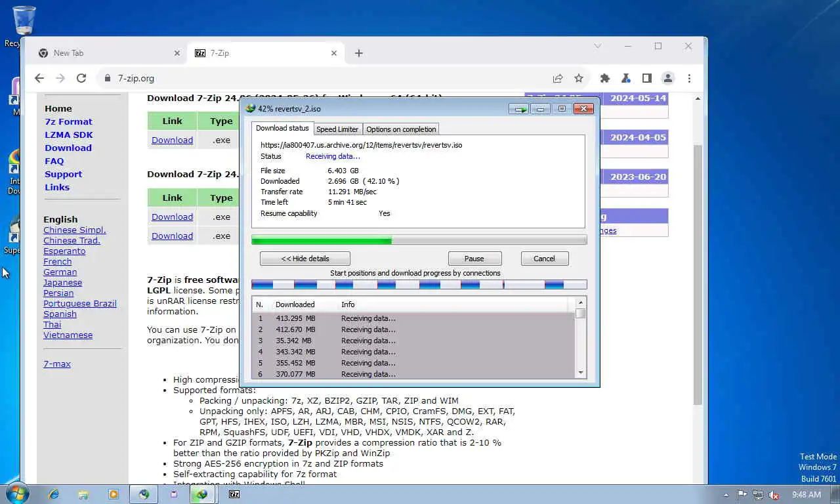
Task: Switch language to Esperanto
Action: click(64, 251)
